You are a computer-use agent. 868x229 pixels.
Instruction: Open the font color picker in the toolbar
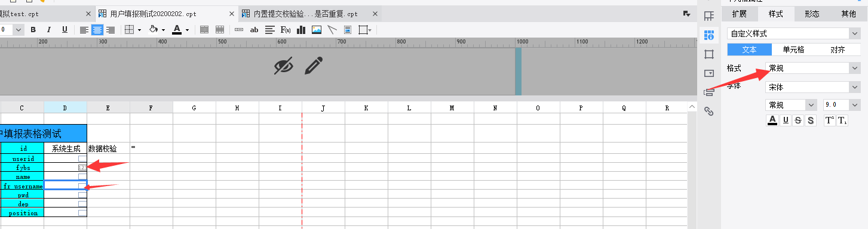(x=180, y=30)
